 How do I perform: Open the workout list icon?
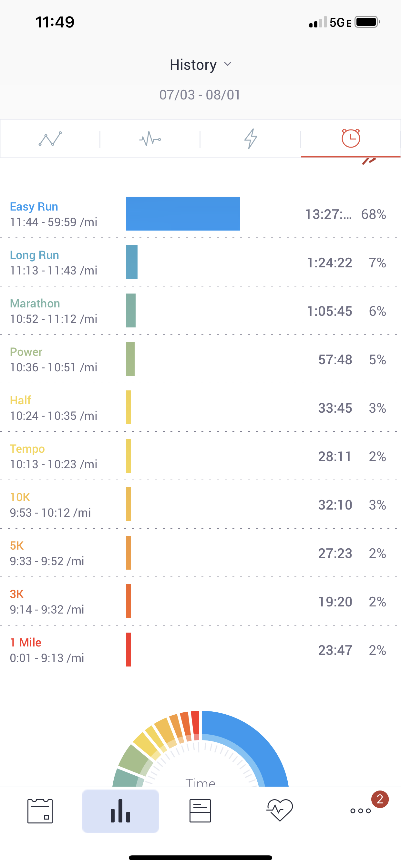pos(200,811)
